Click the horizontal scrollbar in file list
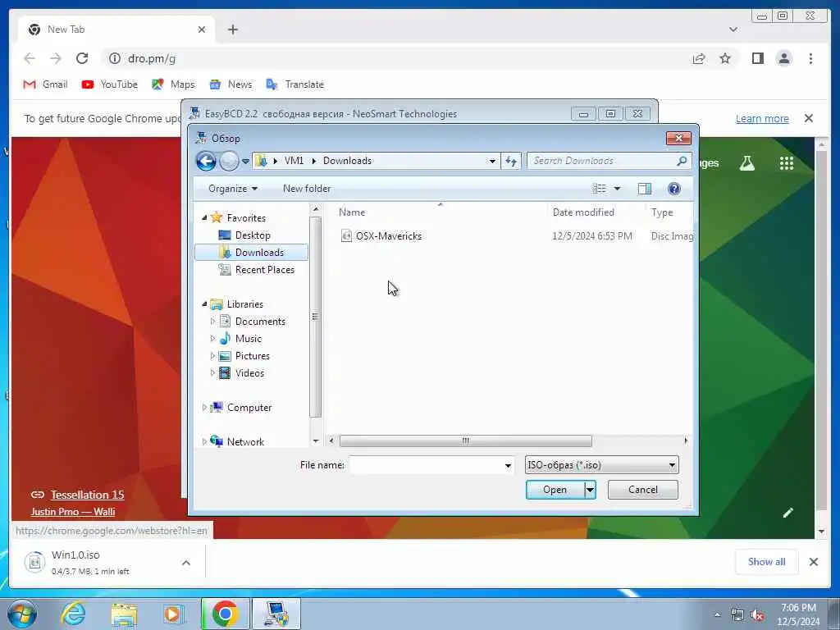Image resolution: width=840 pixels, height=630 pixels. [466, 441]
